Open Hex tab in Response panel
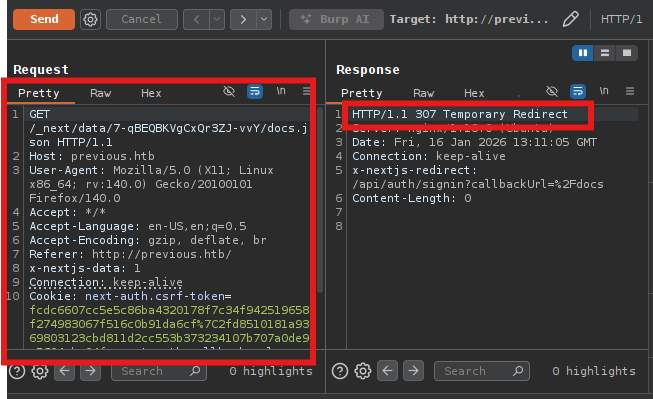The width and height of the screenshot is (653, 399). tap(474, 93)
